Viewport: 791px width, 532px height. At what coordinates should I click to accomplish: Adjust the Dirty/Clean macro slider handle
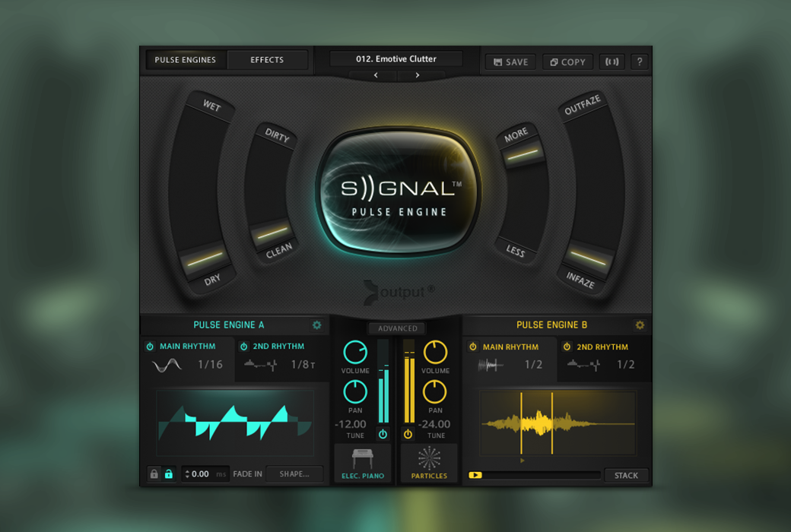(x=273, y=233)
